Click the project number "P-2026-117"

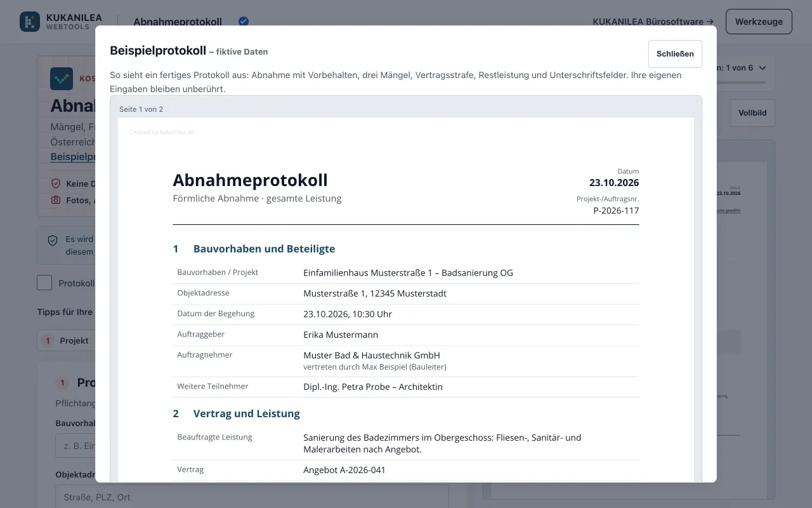click(616, 210)
